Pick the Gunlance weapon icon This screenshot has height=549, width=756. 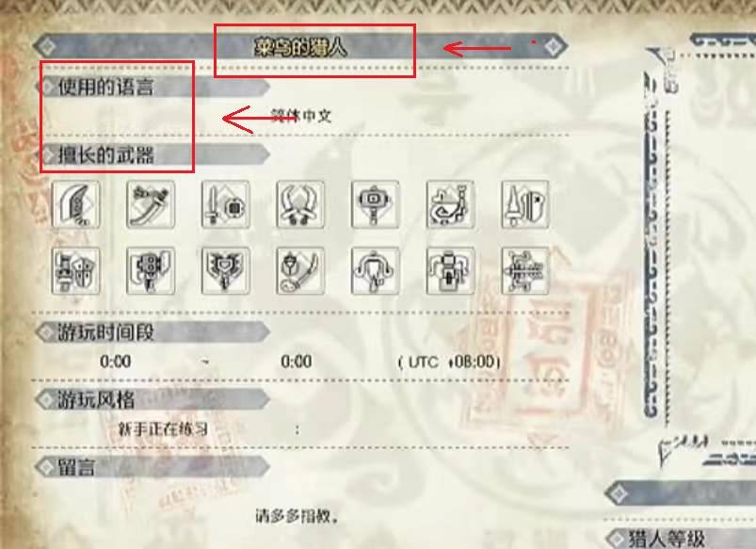click(75, 270)
